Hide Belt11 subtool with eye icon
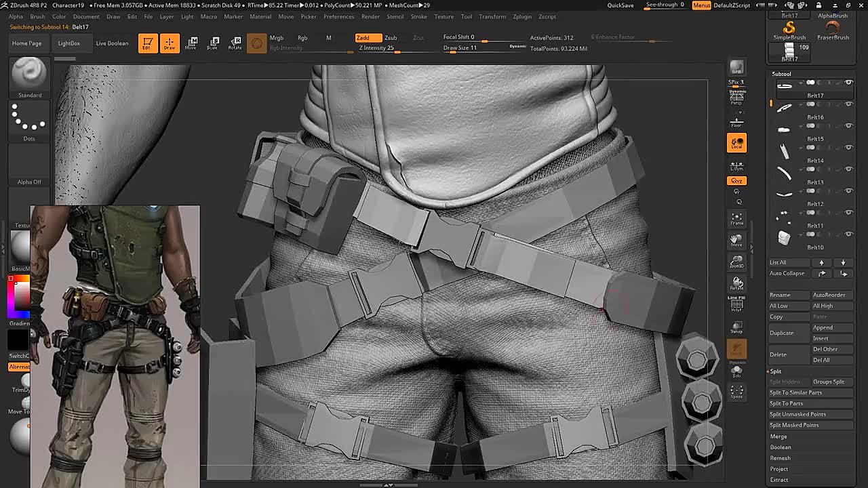The height and width of the screenshot is (488, 868). tap(848, 213)
